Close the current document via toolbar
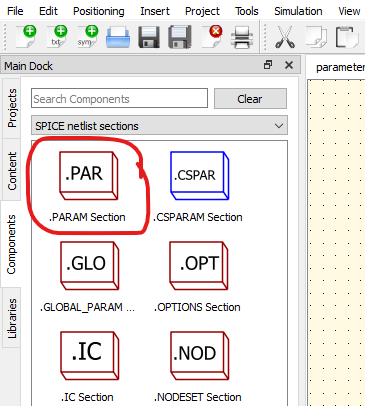This screenshot has width=365, height=406. (x=212, y=37)
